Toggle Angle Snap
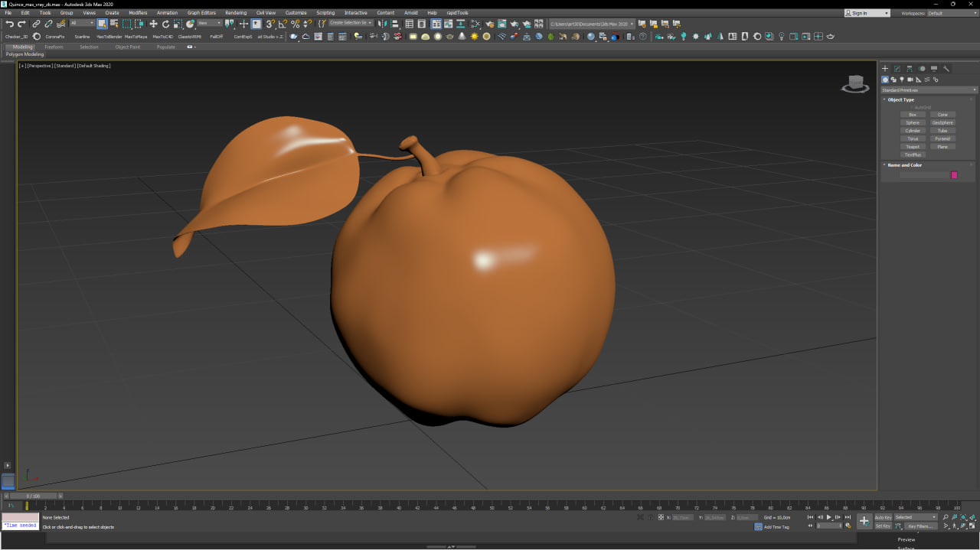980x550 pixels. tap(283, 24)
